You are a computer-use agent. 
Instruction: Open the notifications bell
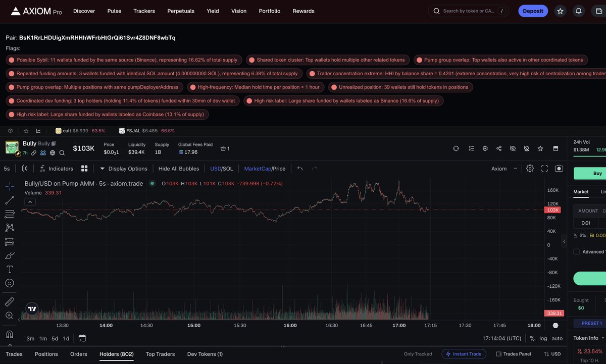point(579,11)
